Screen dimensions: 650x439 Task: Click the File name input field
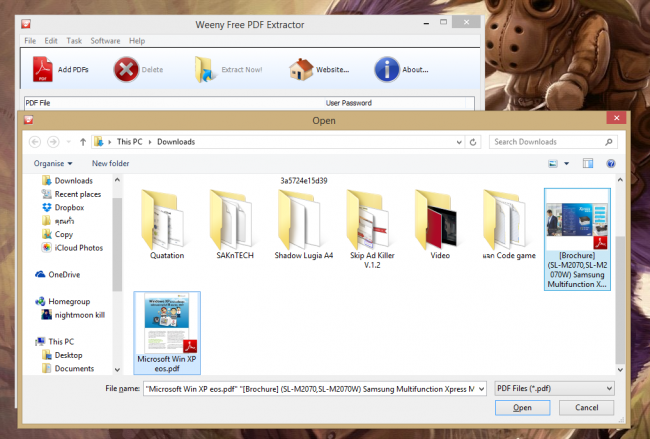coord(314,389)
